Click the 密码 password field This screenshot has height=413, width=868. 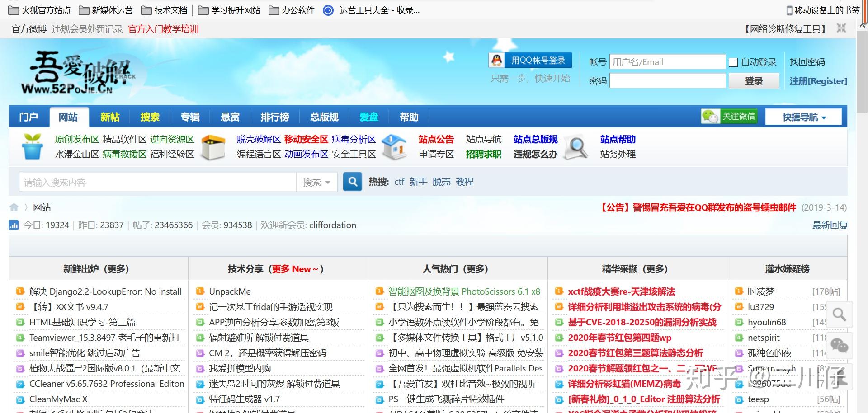click(667, 81)
